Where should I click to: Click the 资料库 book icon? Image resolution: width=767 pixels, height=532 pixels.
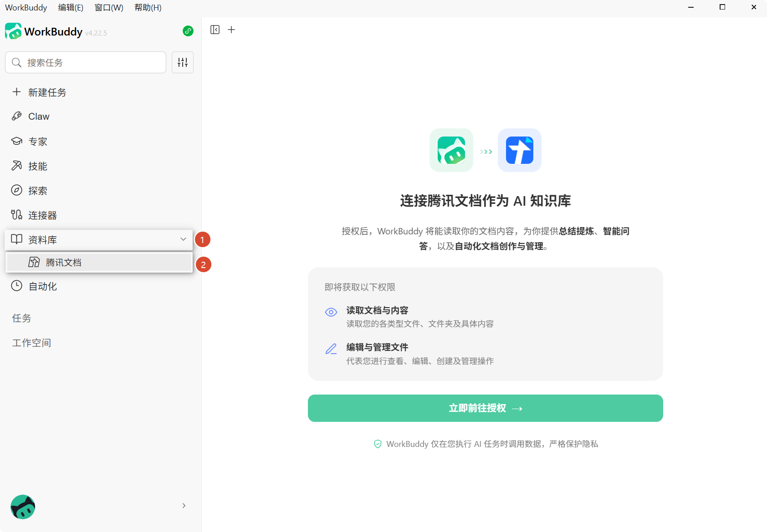click(x=17, y=239)
